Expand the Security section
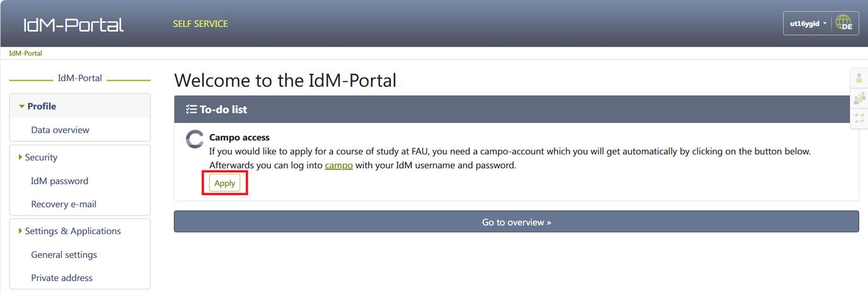Image resolution: width=868 pixels, height=294 pixels. pos(41,157)
